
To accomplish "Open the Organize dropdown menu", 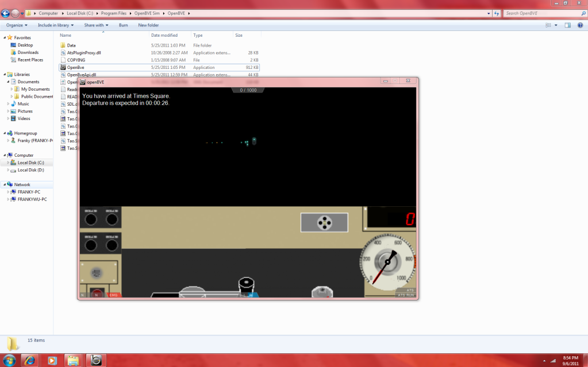I will coord(17,25).
